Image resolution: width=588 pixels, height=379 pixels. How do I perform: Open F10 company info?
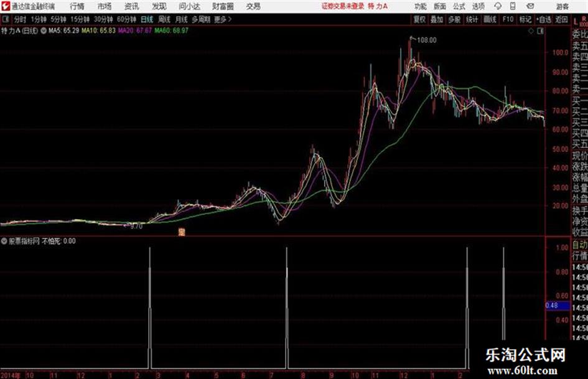tap(508, 19)
